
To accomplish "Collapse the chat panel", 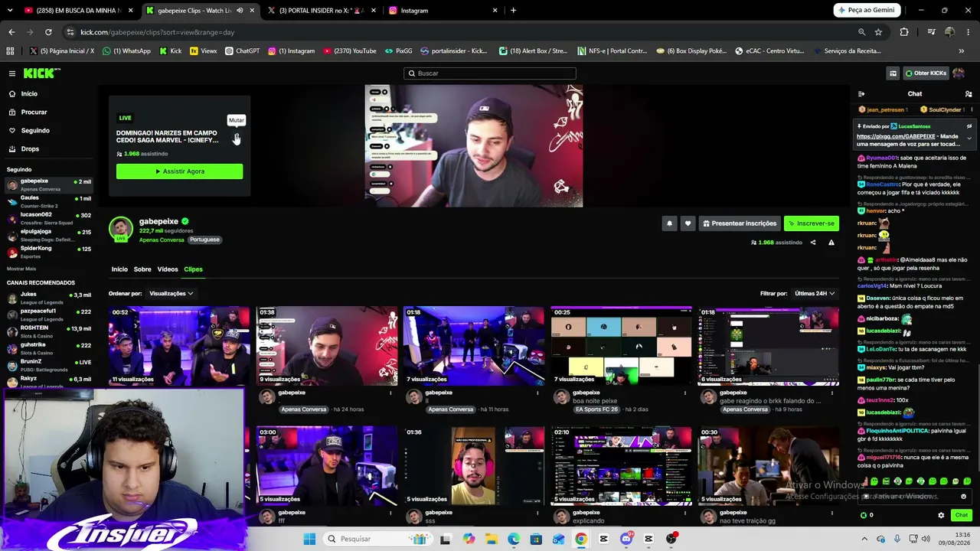I will point(861,94).
